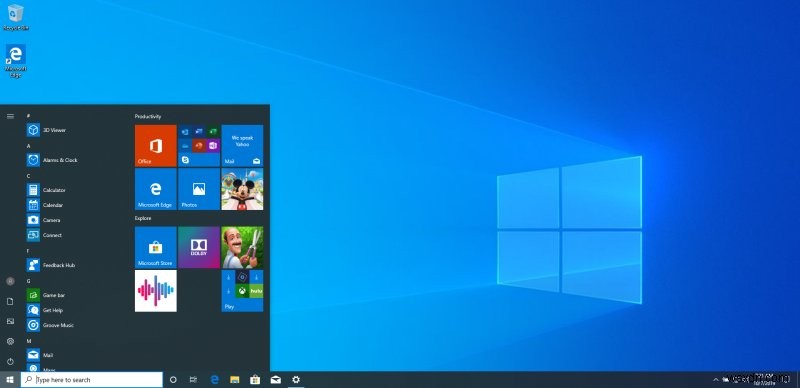
Task: Click the Productivity tile group header
Action: click(x=148, y=116)
